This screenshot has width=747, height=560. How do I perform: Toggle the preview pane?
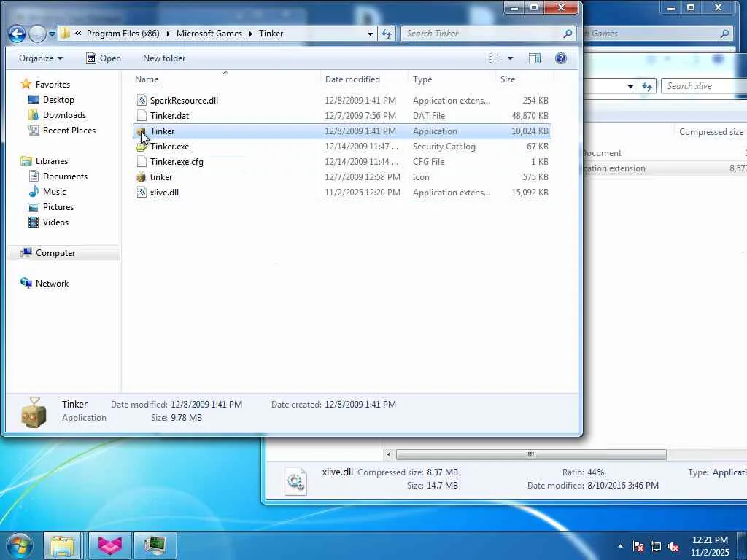click(x=535, y=58)
